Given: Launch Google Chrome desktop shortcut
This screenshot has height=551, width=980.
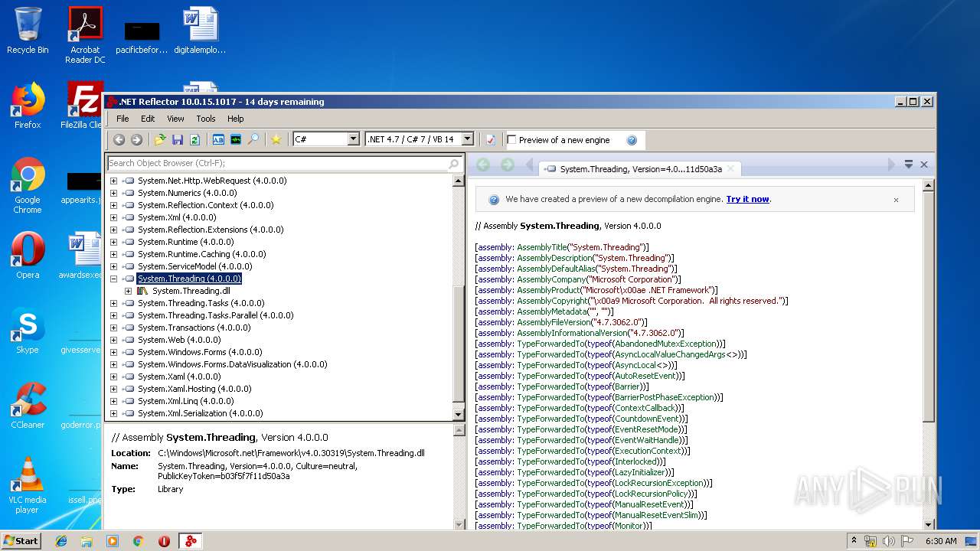Looking at the screenshot, I should click(28, 186).
